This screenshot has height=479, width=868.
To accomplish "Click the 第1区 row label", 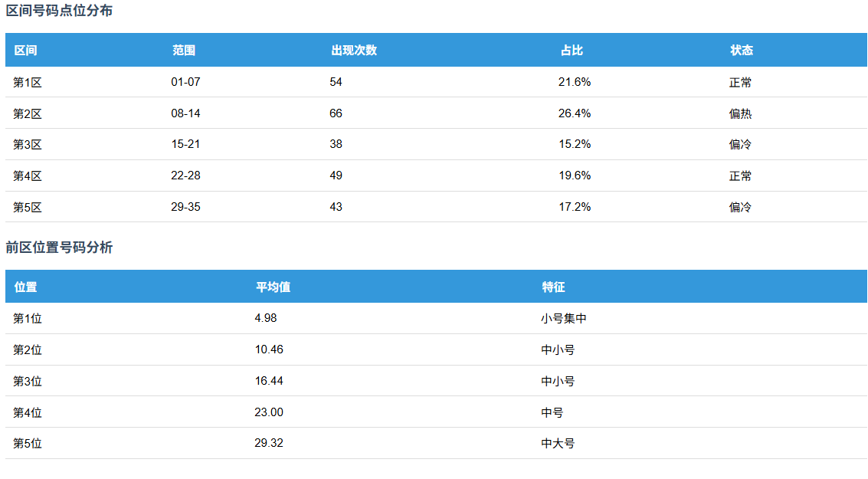I will pyautogui.click(x=28, y=82).
